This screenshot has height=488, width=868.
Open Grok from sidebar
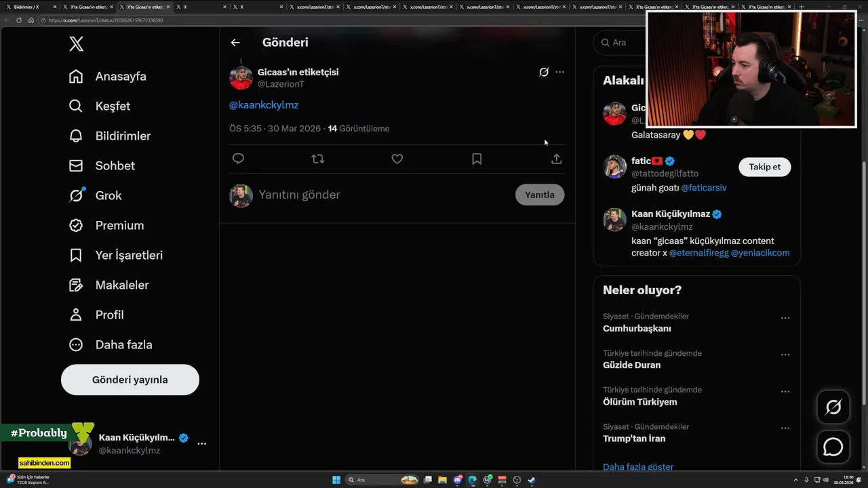[96, 196]
